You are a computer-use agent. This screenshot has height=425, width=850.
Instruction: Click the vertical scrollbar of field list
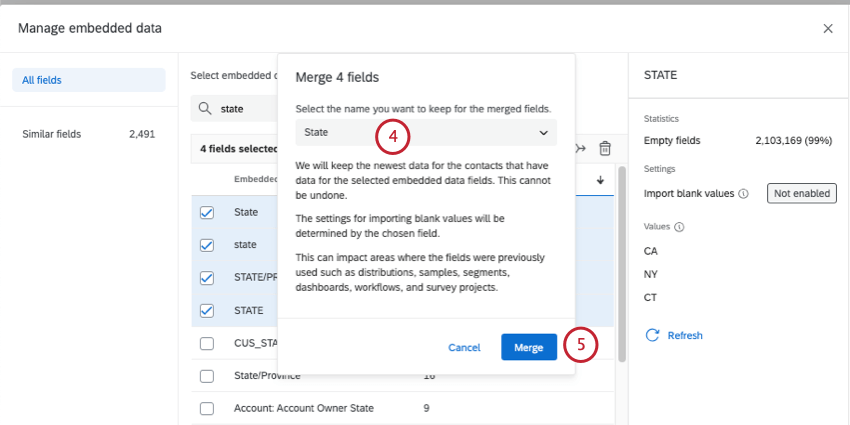coord(622,260)
